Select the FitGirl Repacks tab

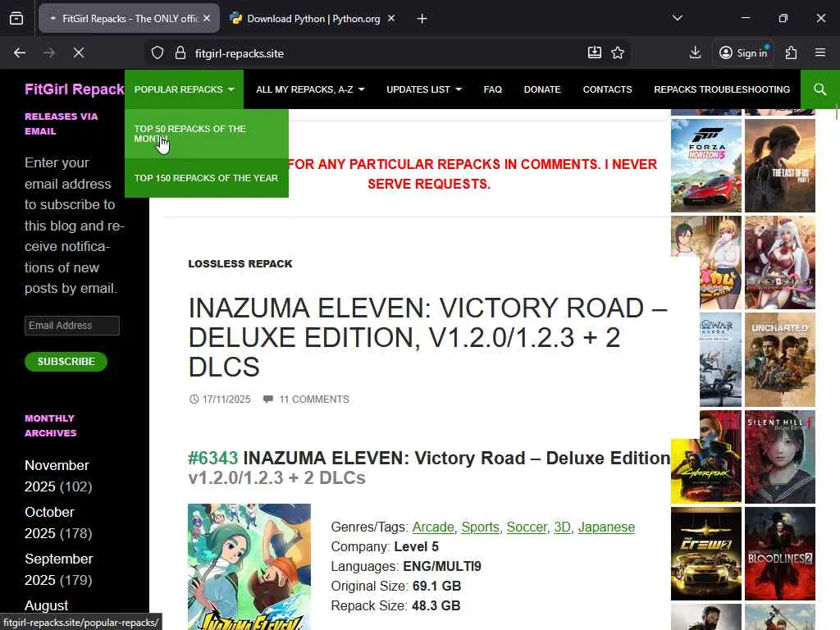coord(129,19)
